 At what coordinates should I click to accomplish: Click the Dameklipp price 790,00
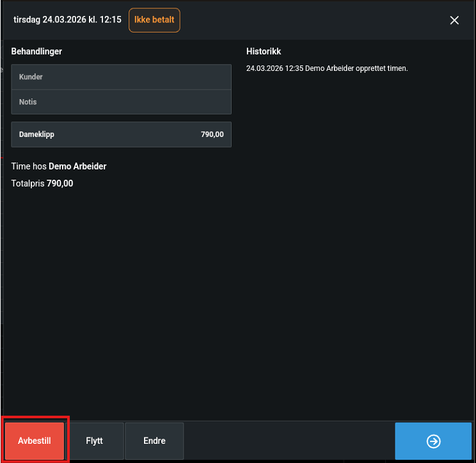click(x=212, y=135)
